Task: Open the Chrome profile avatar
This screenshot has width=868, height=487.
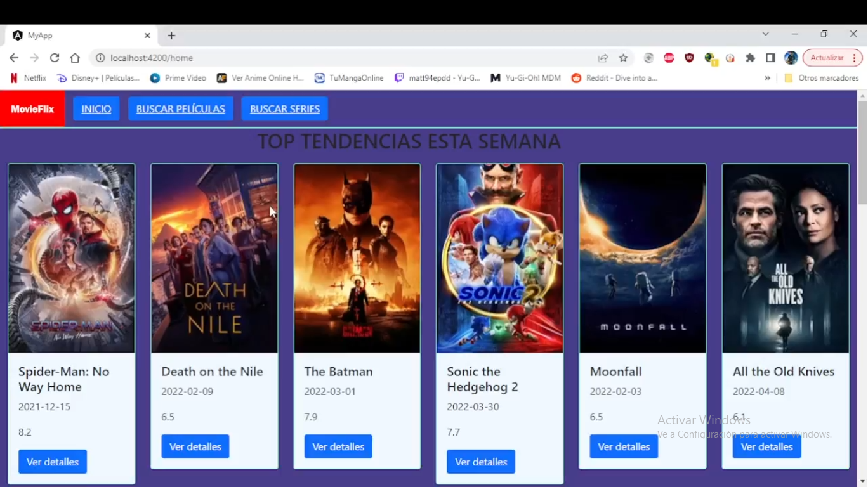Action: click(791, 58)
